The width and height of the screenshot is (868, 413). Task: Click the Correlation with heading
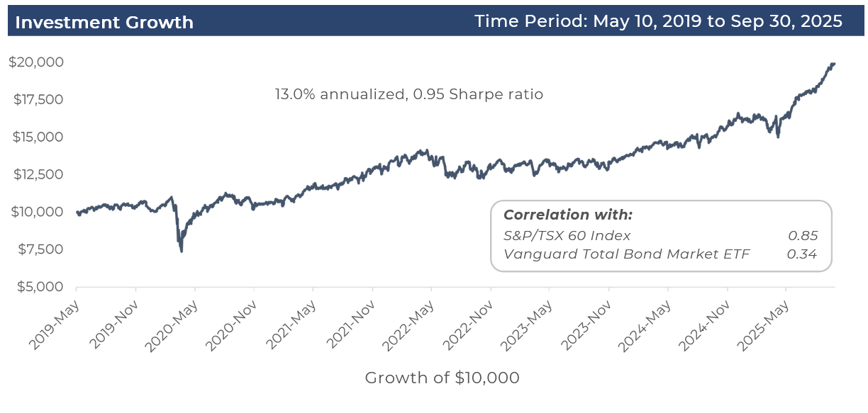tap(567, 215)
